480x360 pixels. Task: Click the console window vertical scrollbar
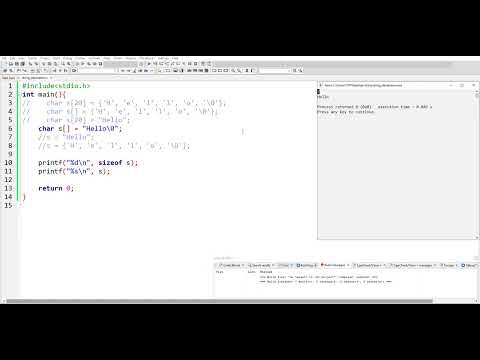(x=476, y=165)
